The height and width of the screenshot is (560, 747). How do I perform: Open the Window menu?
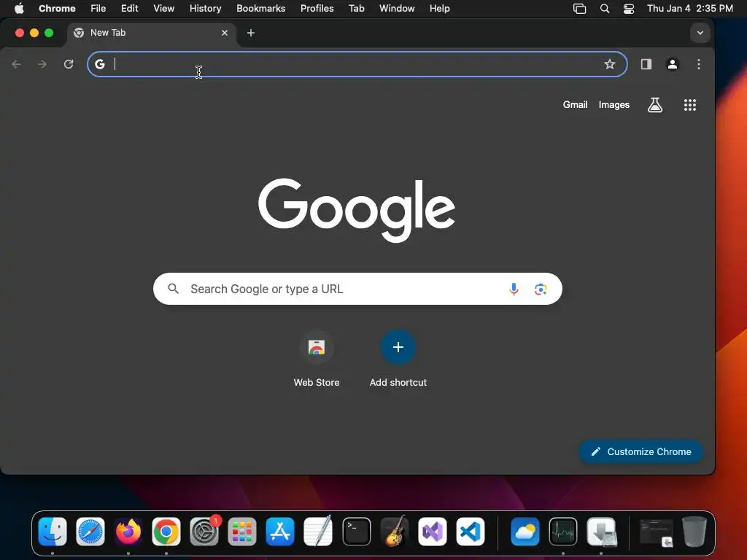[x=397, y=9]
